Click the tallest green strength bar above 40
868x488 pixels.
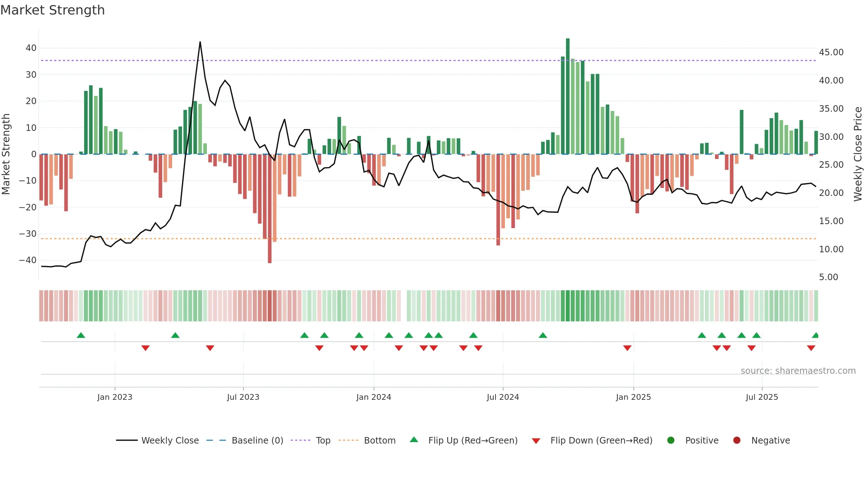tap(567, 96)
